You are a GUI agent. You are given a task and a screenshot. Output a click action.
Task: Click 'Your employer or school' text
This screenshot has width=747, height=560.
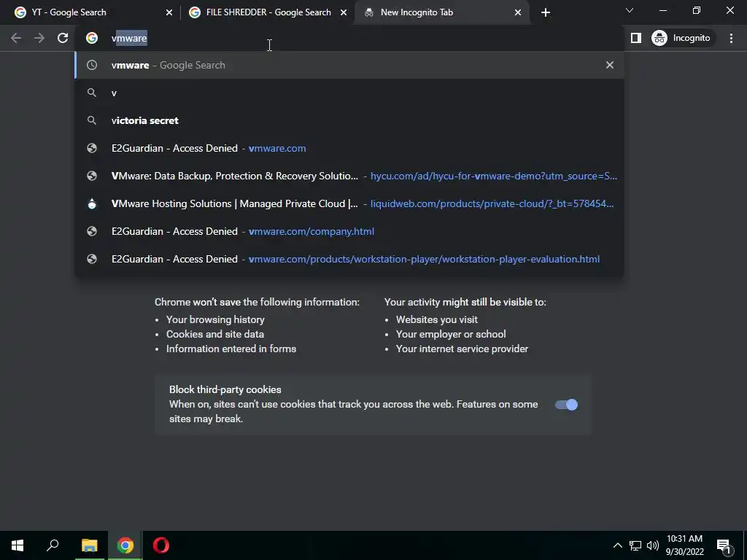451,334
